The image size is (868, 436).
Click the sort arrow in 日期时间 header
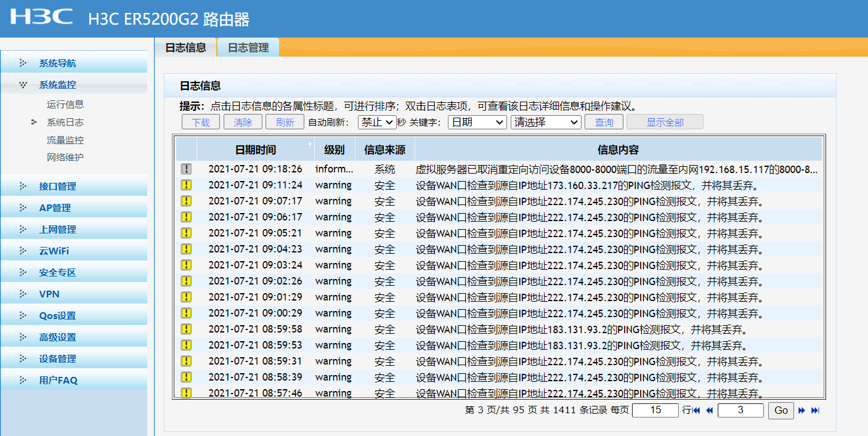[310, 145]
